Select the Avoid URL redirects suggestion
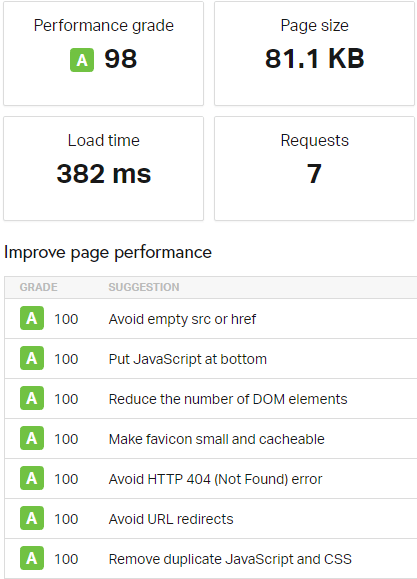 click(211, 518)
